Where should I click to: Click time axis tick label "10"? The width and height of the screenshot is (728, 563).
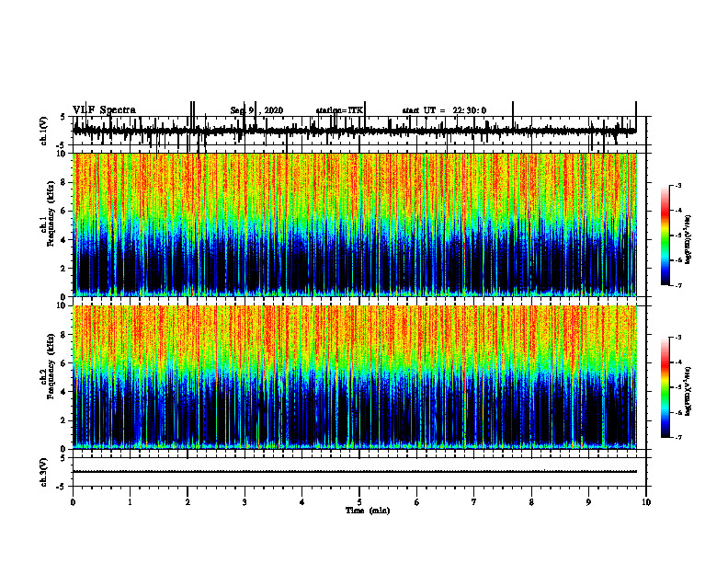[646, 502]
